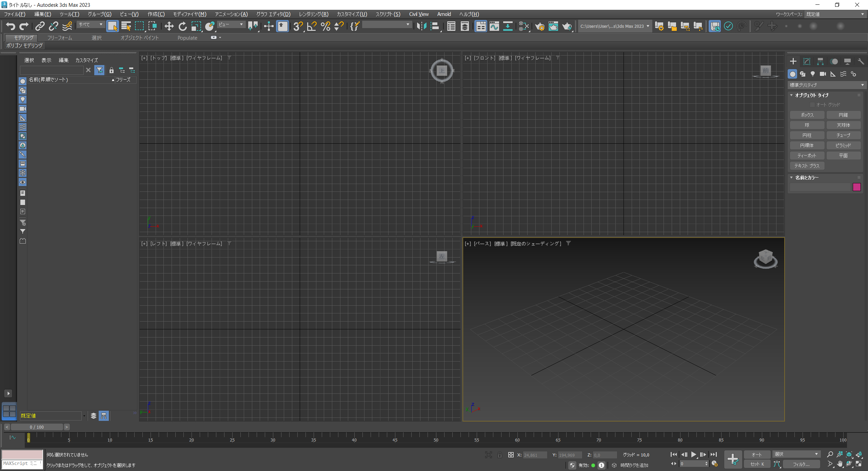868x471 pixels.
Task: Toggle the オート key mode button
Action: point(756,454)
